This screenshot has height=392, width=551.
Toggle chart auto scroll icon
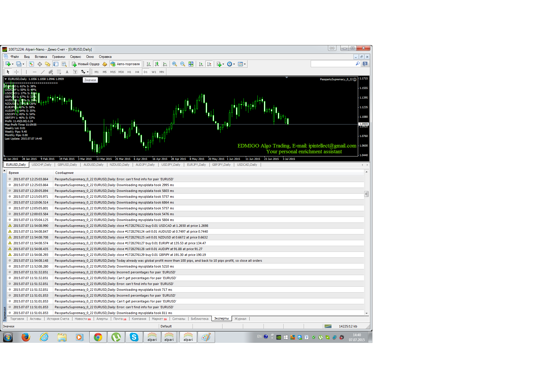click(x=201, y=64)
